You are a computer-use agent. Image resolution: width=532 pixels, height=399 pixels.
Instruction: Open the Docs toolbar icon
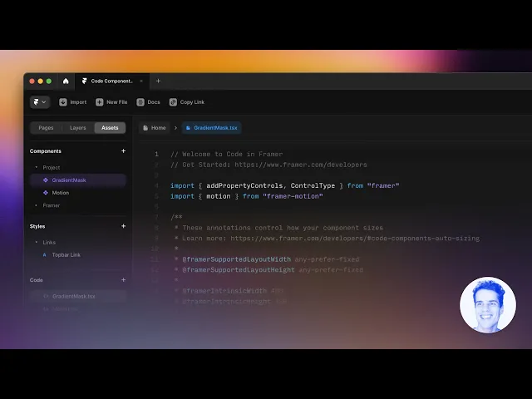140,102
